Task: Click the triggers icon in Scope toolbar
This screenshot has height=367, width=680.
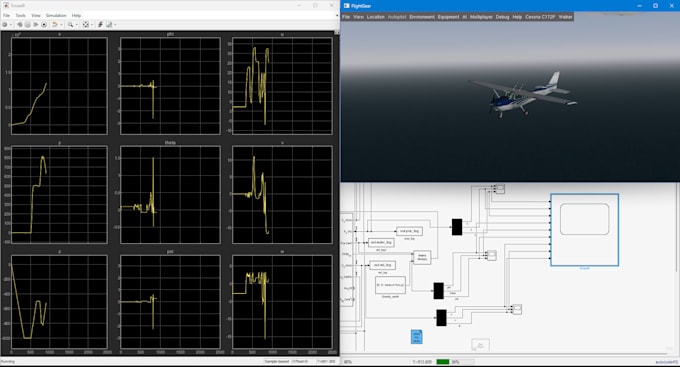Action: pos(100,25)
